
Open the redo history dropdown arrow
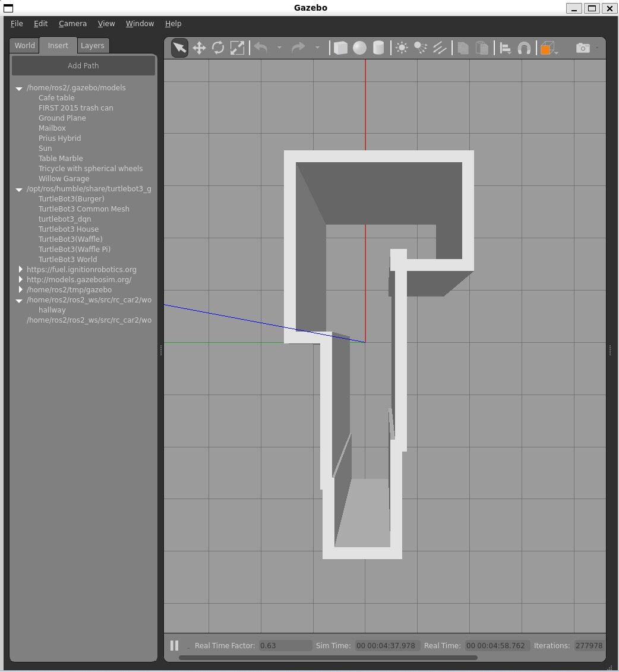(317, 48)
